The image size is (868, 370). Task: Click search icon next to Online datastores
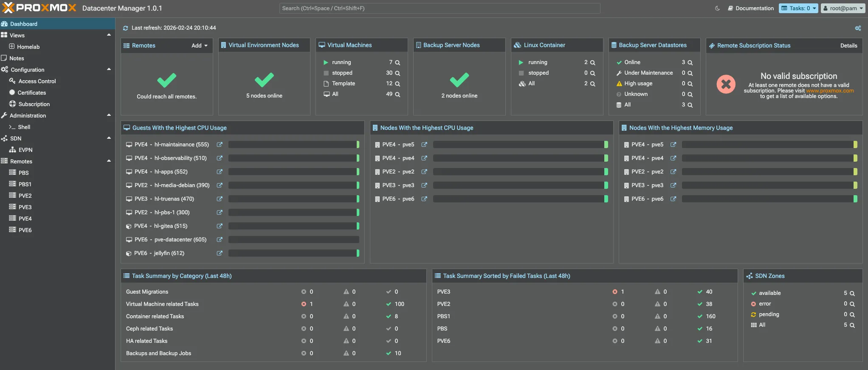[x=690, y=62]
